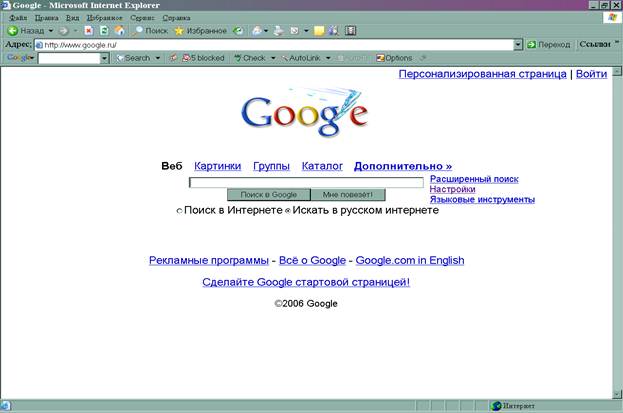Click the Google toolbar Search button
The width and height of the screenshot is (623, 413).
(x=134, y=58)
